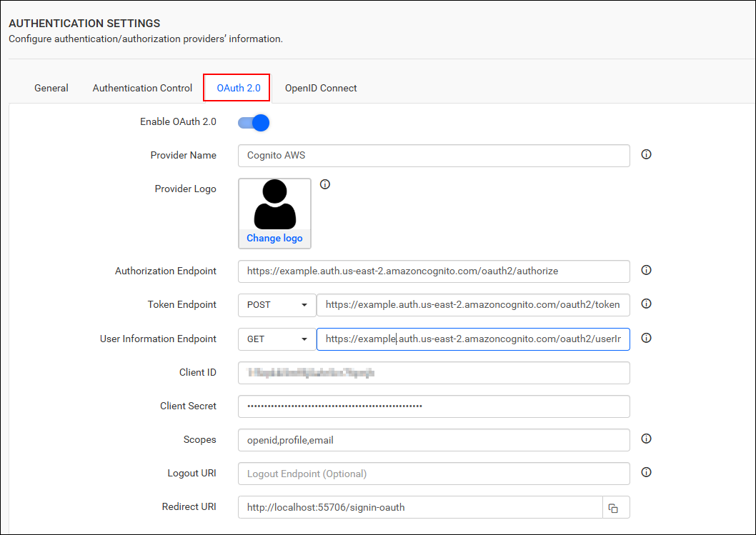Click info icon next to Authorization Endpoint
This screenshot has width=756, height=535.
pyautogui.click(x=646, y=270)
